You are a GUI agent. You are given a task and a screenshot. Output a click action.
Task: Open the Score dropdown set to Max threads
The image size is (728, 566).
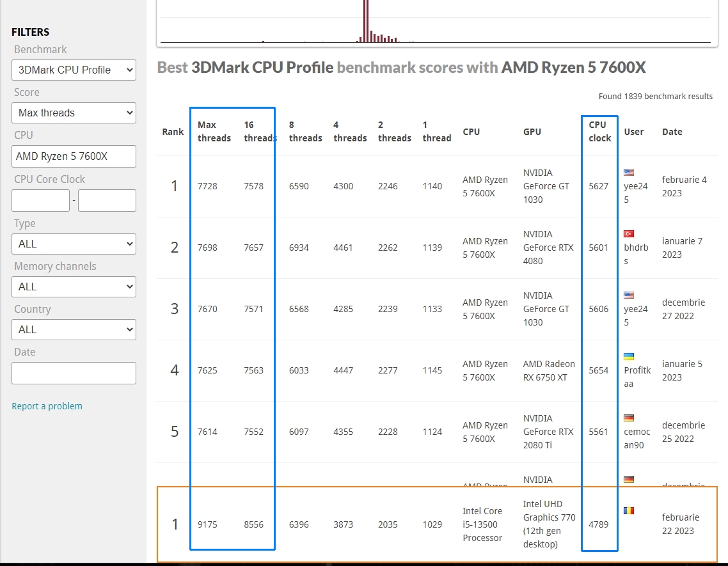click(x=74, y=113)
